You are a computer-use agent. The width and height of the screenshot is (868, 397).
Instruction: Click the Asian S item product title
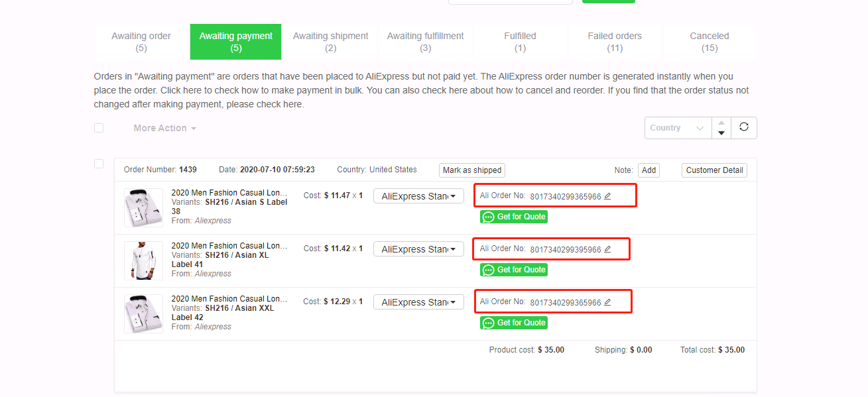pyautogui.click(x=229, y=193)
